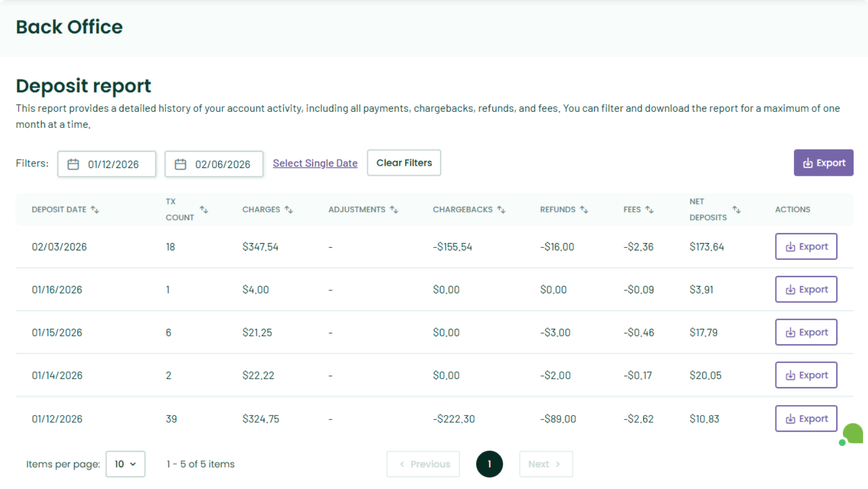Screen dimensions: 868x489
Task: Click the green chat bubble icon
Action: pyautogui.click(x=852, y=434)
